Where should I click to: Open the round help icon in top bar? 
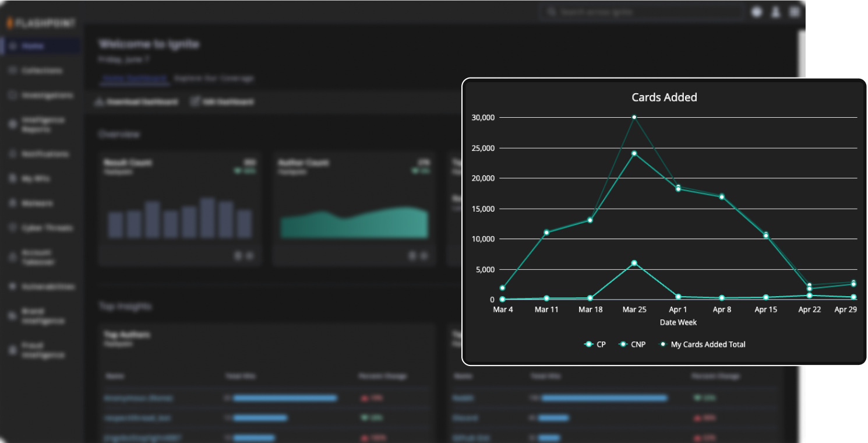click(x=756, y=12)
